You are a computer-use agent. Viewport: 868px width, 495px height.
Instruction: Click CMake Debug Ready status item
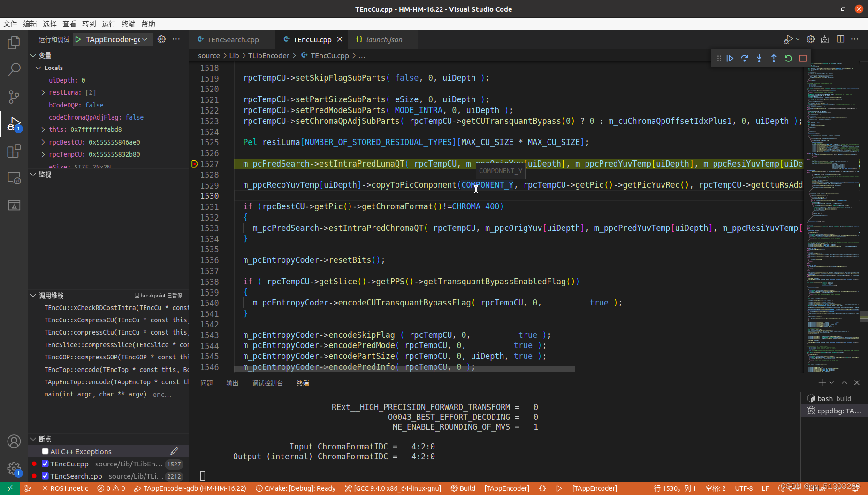coord(296,488)
